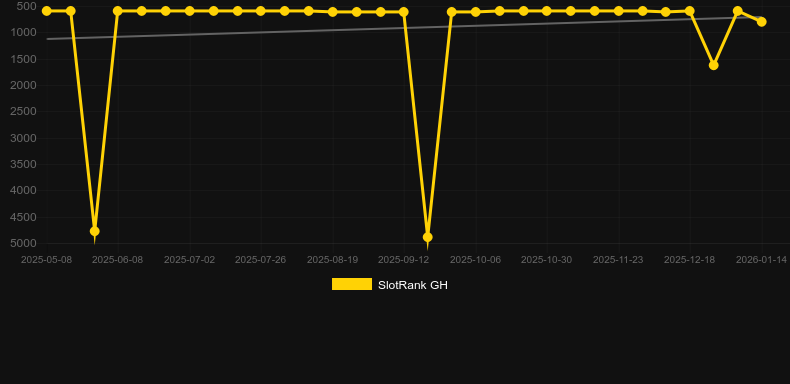Click the 2025-05-08 x-axis label

[x=46, y=260]
